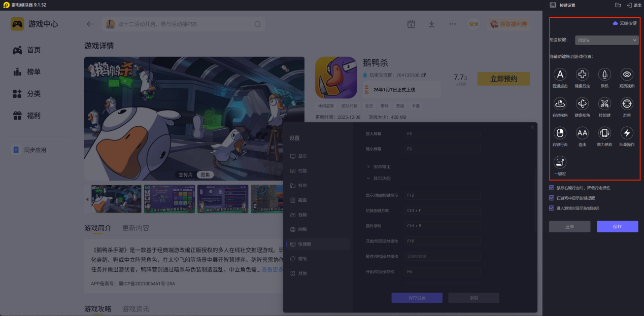Image resolution: width=644 pixels, height=316 pixels.
Task: Click the search magnifier icon in the search bar
Action: click(258, 24)
